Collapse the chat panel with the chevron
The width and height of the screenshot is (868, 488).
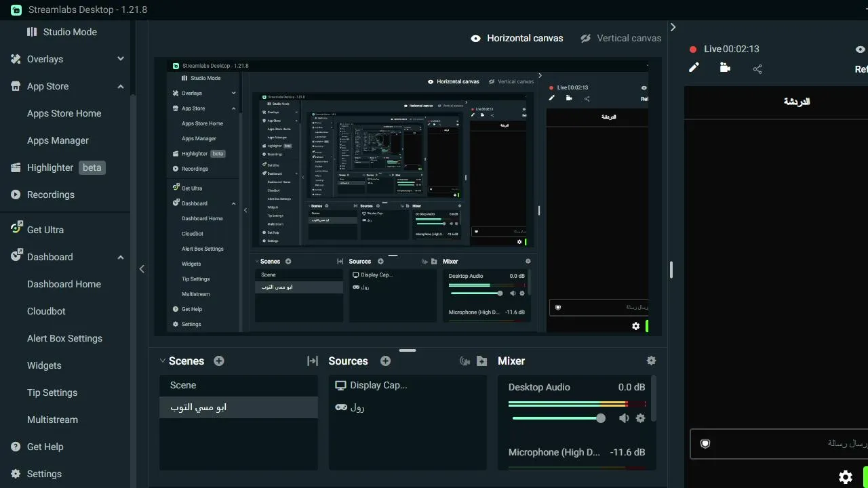673,27
